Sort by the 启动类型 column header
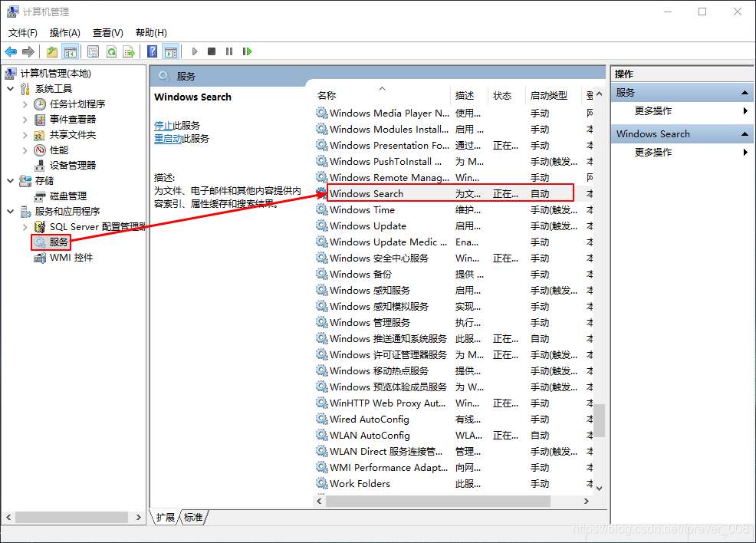756x543 pixels. coord(554,95)
